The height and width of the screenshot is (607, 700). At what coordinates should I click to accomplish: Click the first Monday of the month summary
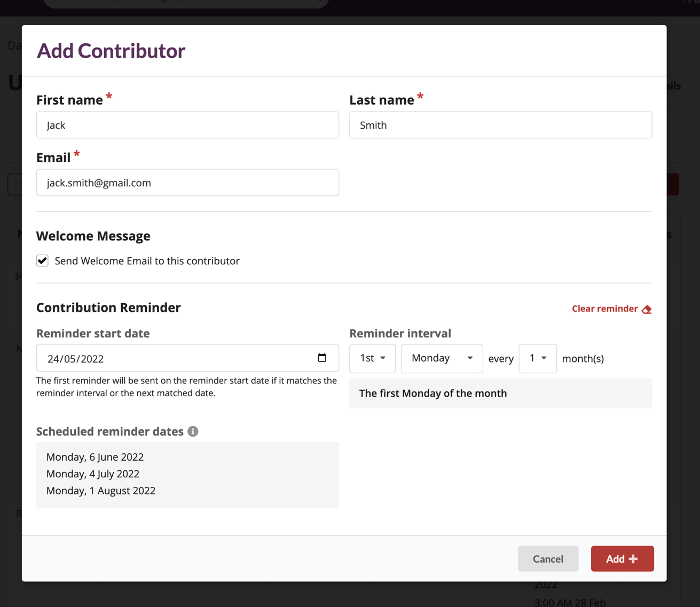(x=432, y=393)
